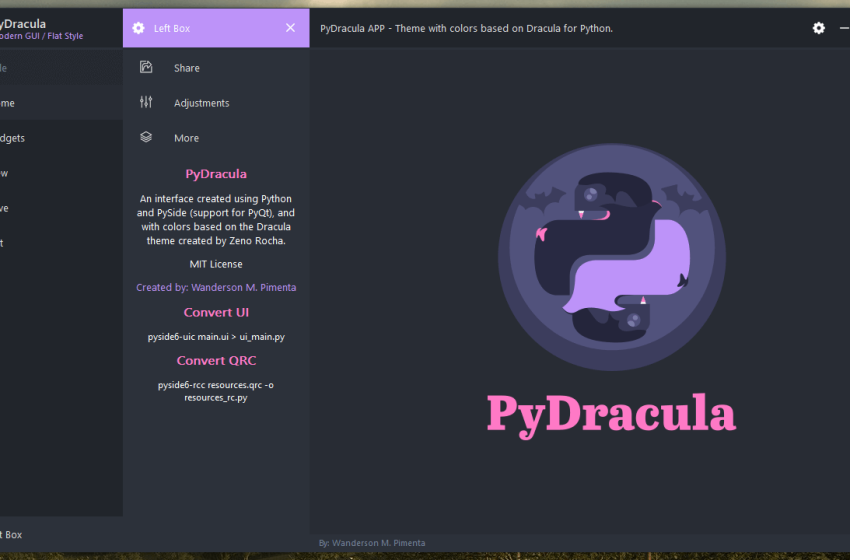This screenshot has width=850, height=560.
Task: Click the 'Box' toggle button at sidebar bottom
Action: point(61,535)
